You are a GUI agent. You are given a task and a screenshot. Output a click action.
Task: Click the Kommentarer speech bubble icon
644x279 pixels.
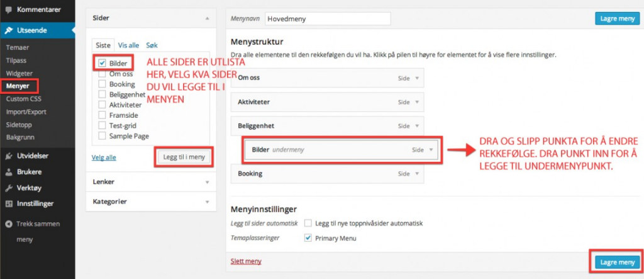[8, 10]
